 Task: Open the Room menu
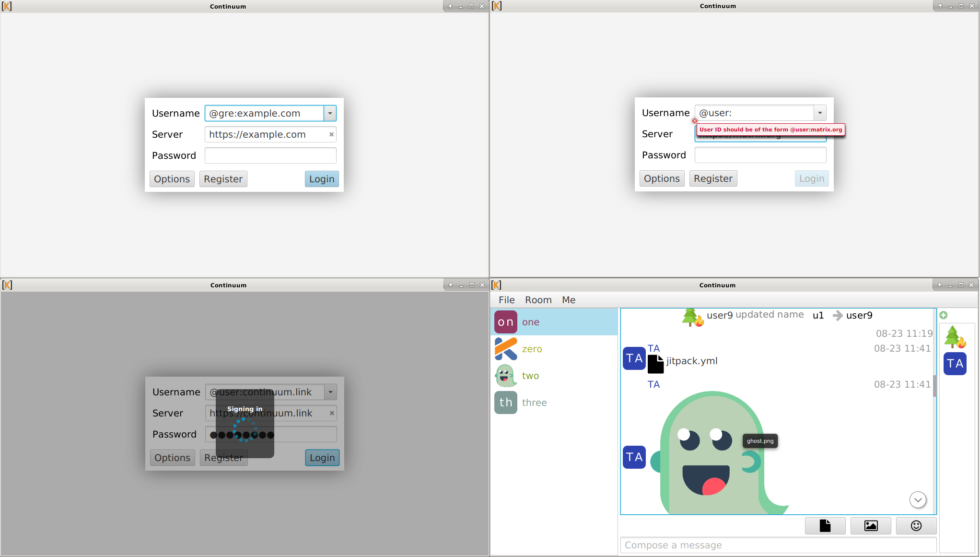click(538, 300)
